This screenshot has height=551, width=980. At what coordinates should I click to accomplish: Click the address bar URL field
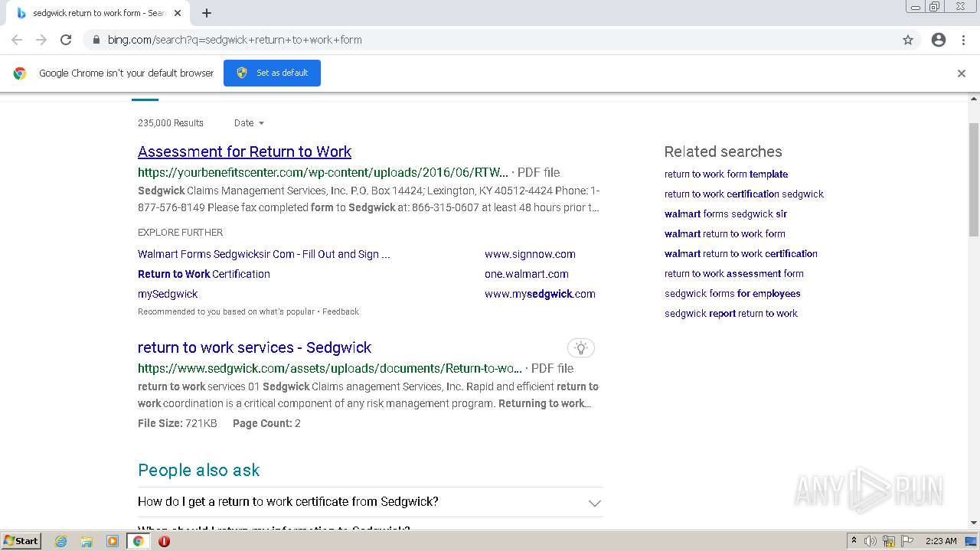pos(490,40)
